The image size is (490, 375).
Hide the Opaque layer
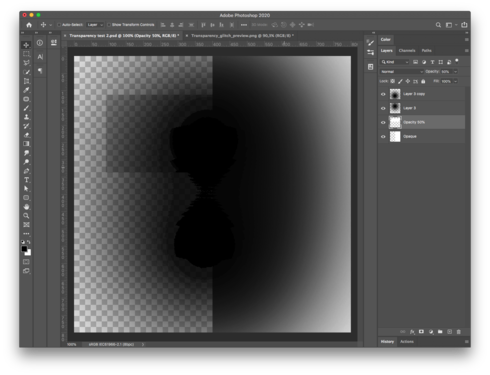pos(383,137)
